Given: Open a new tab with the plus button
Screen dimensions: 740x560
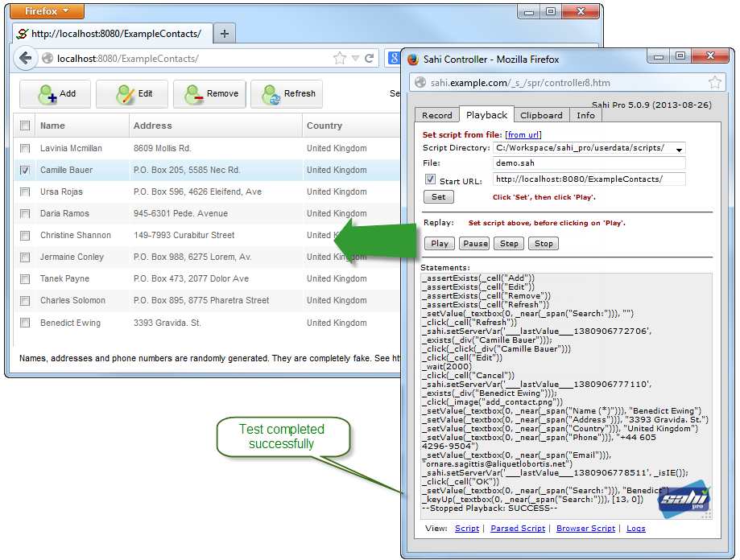Looking at the screenshot, I should [x=225, y=34].
